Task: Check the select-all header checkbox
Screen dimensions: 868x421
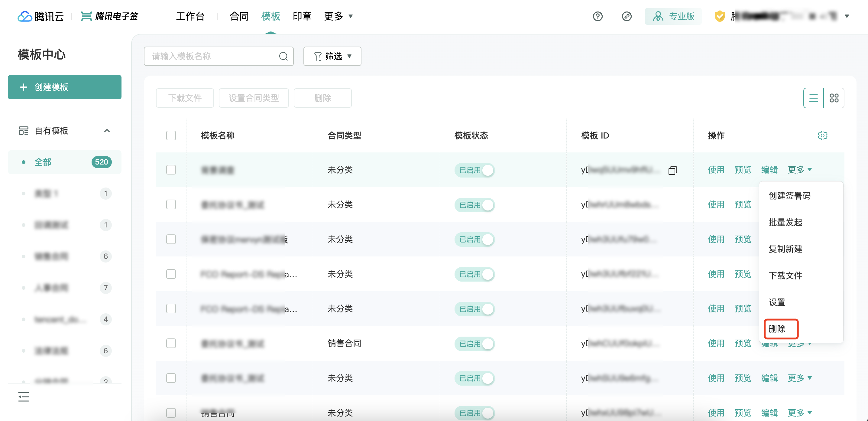Action: point(171,135)
